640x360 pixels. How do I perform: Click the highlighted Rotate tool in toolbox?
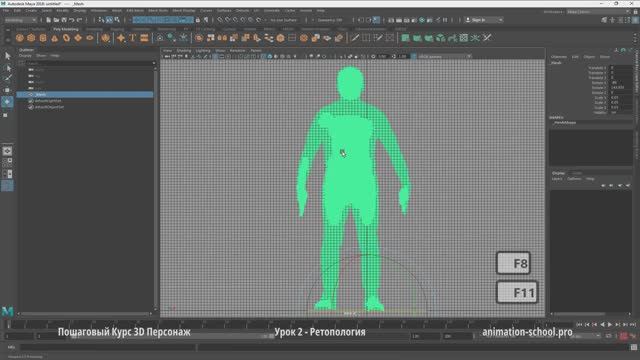coord(7,101)
